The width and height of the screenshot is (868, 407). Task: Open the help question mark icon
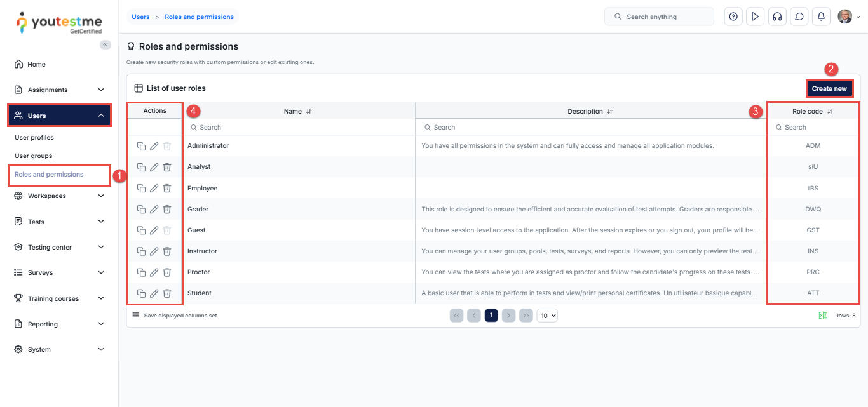pos(733,17)
